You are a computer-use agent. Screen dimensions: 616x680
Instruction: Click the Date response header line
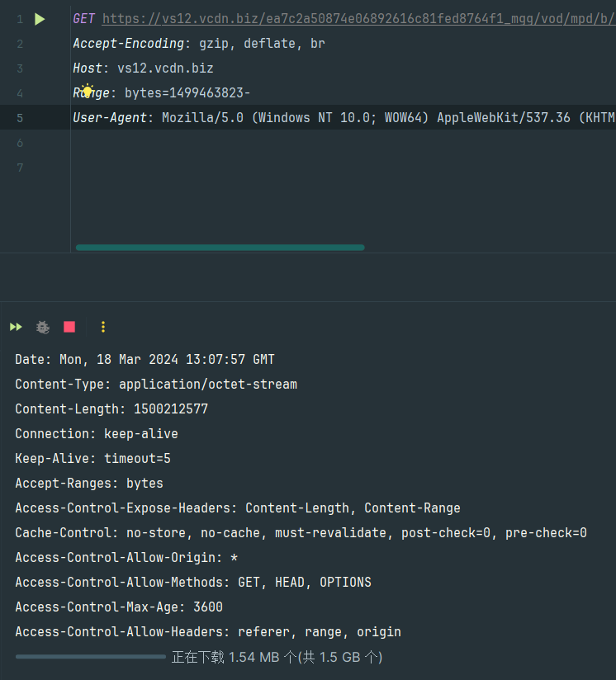pos(145,360)
